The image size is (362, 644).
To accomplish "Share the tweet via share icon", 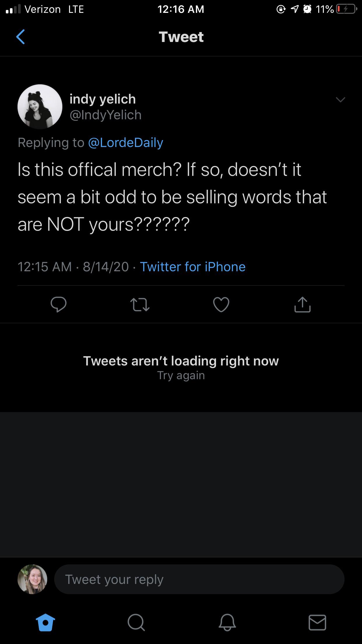I will 302,304.
